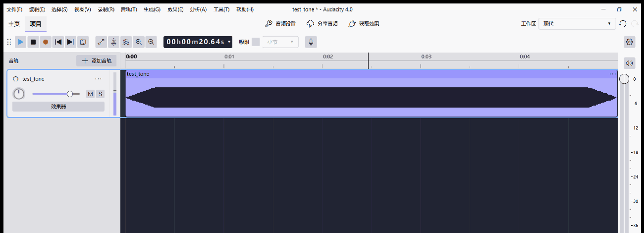Click the 分享音频 share audio button
The image size is (644, 233).
[x=322, y=24]
